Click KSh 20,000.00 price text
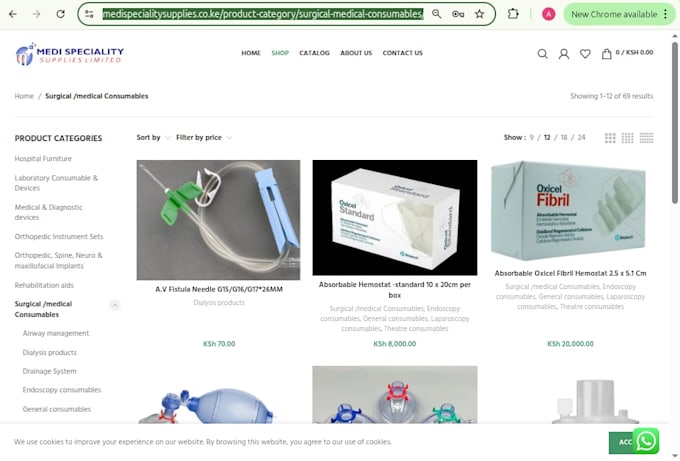The image size is (680, 461). (570, 344)
